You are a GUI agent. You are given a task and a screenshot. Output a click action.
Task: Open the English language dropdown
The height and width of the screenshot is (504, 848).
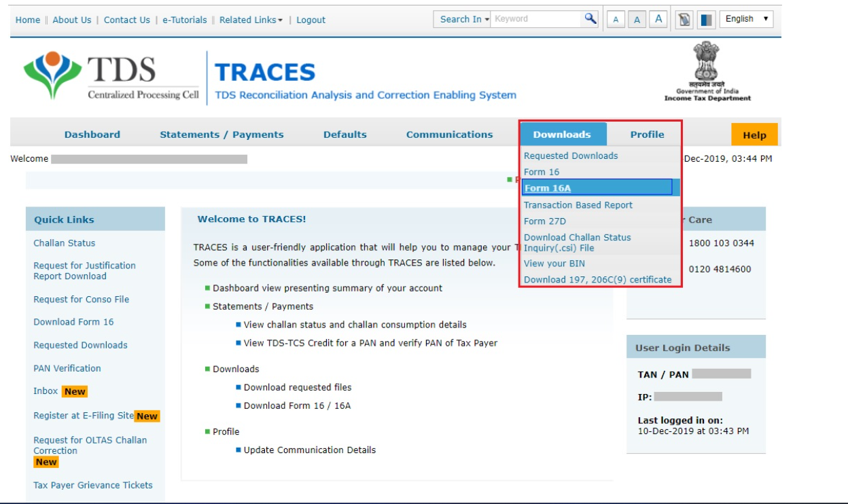click(746, 19)
